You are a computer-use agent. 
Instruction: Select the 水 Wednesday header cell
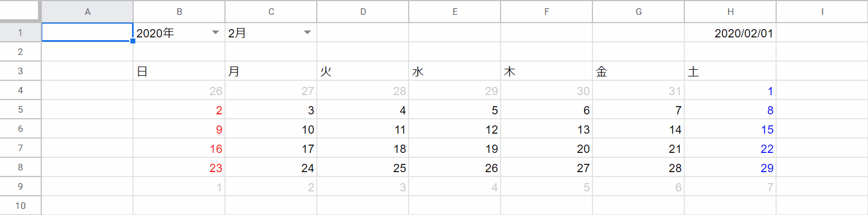pos(454,71)
